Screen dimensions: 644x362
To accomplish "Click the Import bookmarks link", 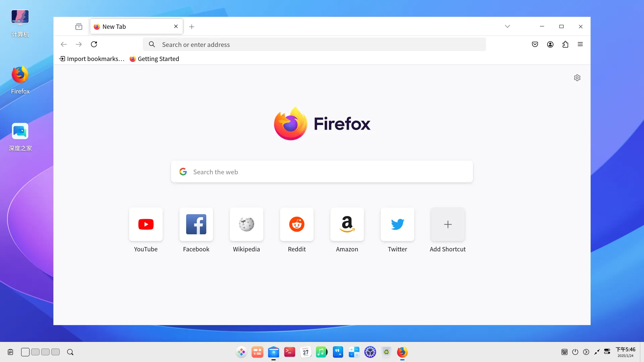I will click(92, 59).
